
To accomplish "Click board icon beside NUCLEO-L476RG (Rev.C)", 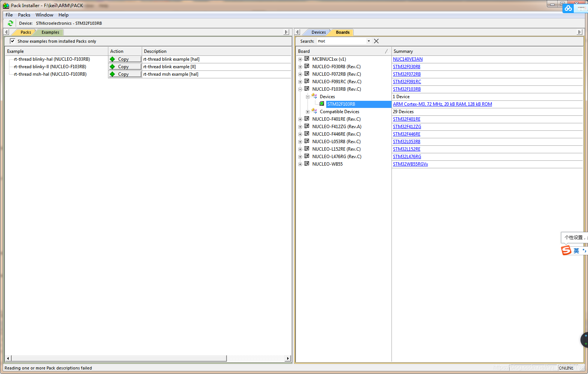I will coord(307,156).
